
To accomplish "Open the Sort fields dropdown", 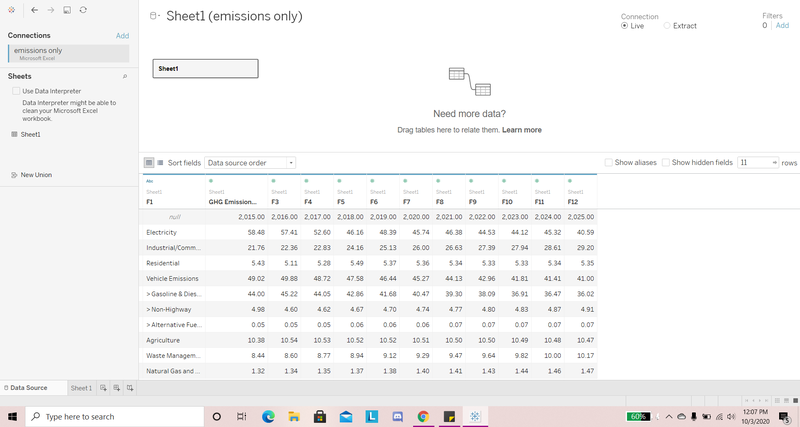I will tap(250, 163).
